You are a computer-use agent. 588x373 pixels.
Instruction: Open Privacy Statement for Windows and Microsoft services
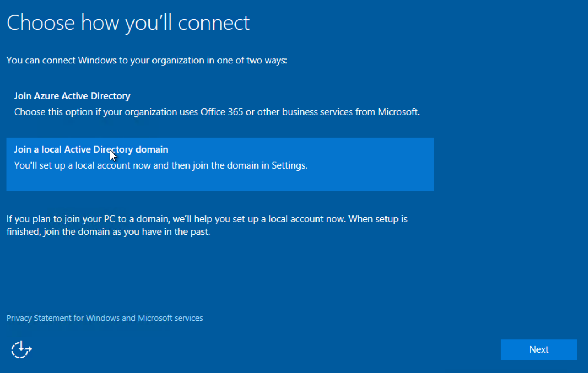[x=105, y=318]
